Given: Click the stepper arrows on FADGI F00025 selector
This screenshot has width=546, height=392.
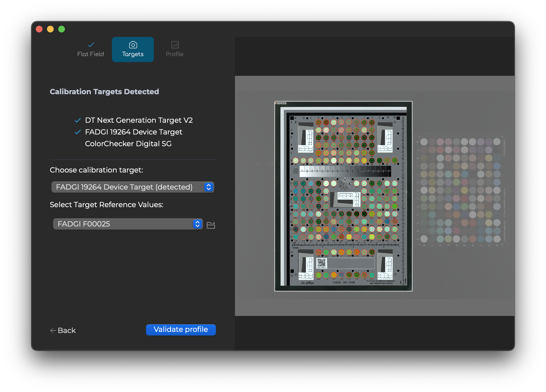Looking at the screenshot, I should point(197,224).
